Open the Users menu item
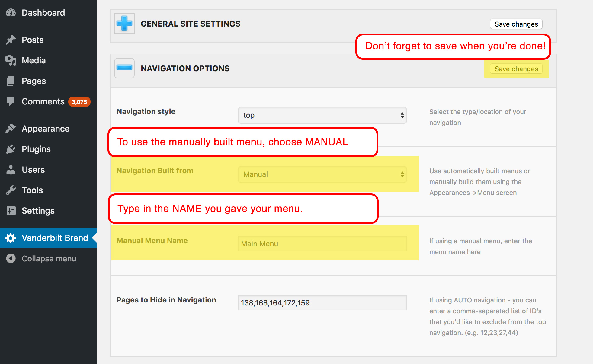The height and width of the screenshot is (364, 593). tap(33, 170)
